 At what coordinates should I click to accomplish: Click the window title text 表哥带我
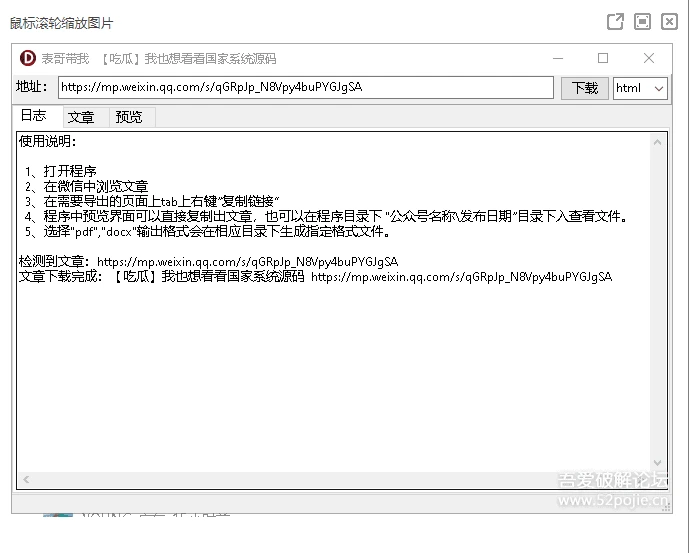click(x=65, y=58)
